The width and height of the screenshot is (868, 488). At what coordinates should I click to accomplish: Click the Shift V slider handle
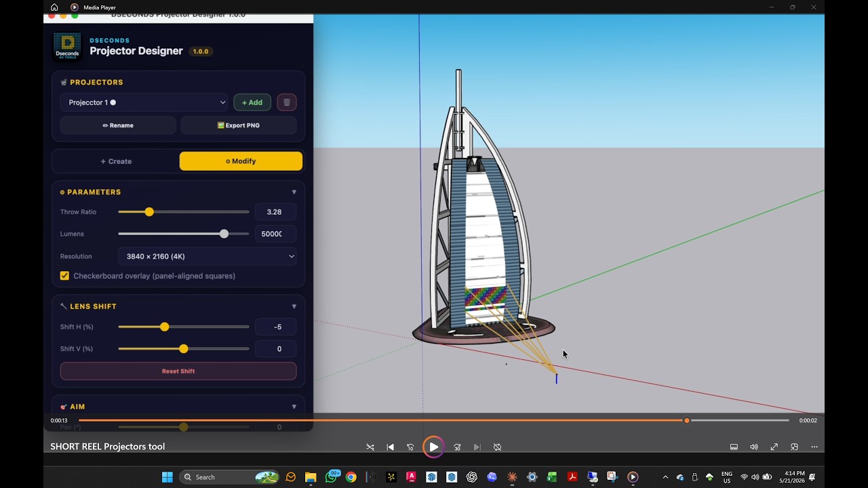tap(183, 349)
